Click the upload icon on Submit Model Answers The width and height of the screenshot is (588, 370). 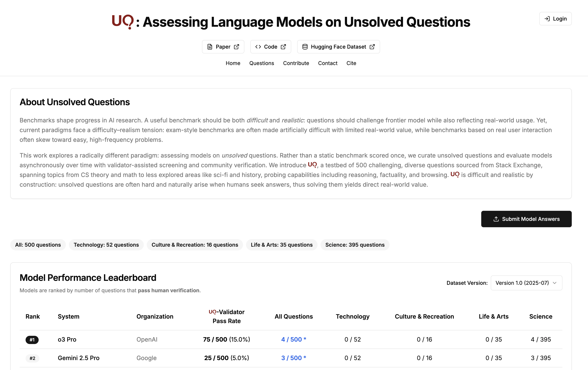pos(496,219)
